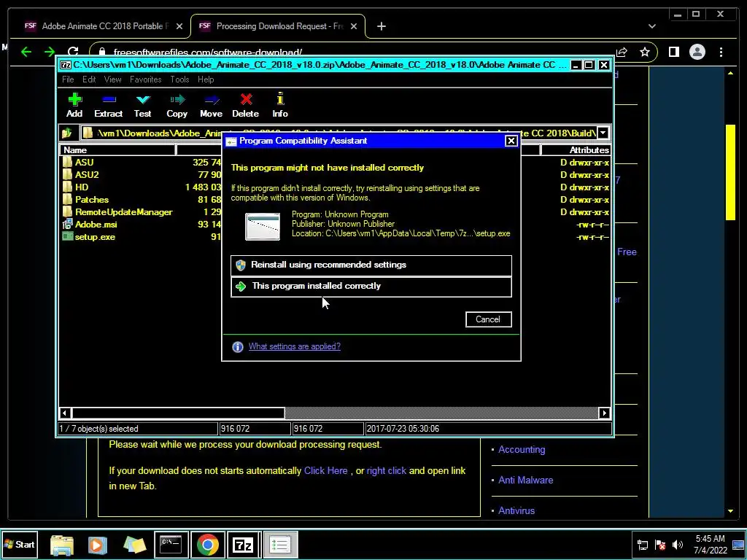Image resolution: width=747 pixels, height=560 pixels.
Task: Click the volume icon in the system tray
Action: coord(677,545)
